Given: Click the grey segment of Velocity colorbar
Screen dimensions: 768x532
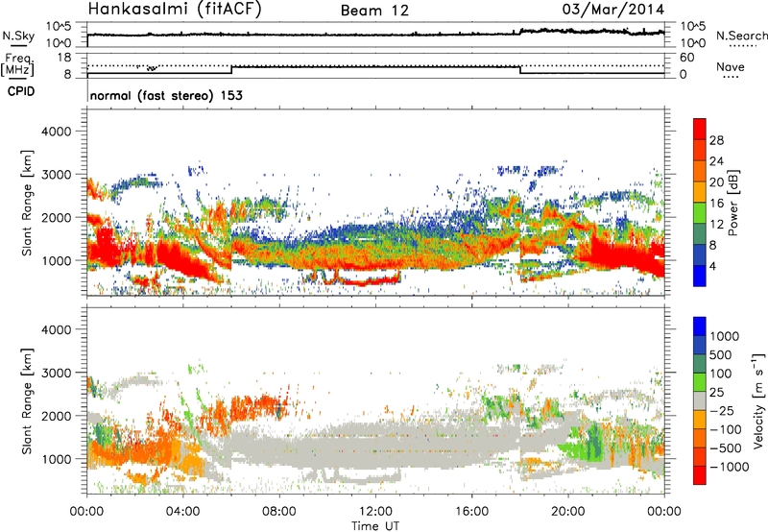Looking at the screenshot, I should 700,400.
